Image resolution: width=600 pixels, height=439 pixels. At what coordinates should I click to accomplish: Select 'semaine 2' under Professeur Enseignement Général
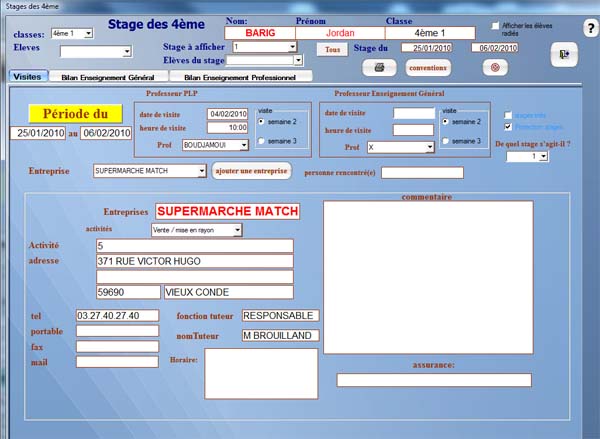pos(446,121)
